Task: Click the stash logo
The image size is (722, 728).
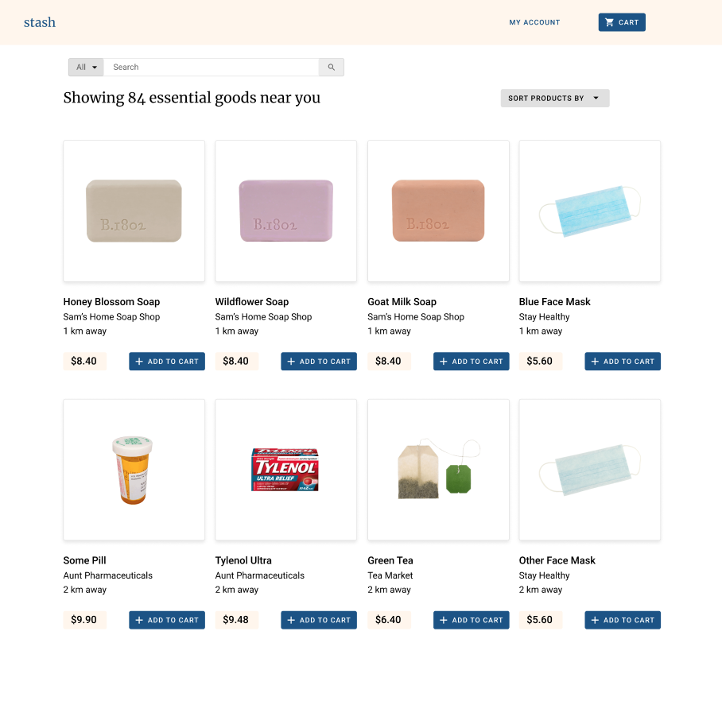Action: pyautogui.click(x=40, y=22)
